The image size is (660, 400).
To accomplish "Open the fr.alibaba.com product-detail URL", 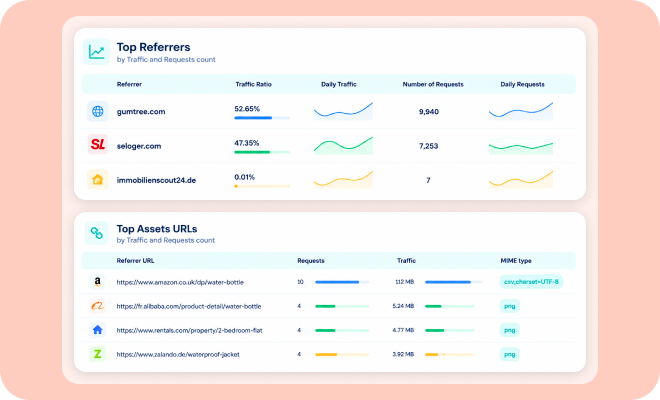I will [189, 306].
